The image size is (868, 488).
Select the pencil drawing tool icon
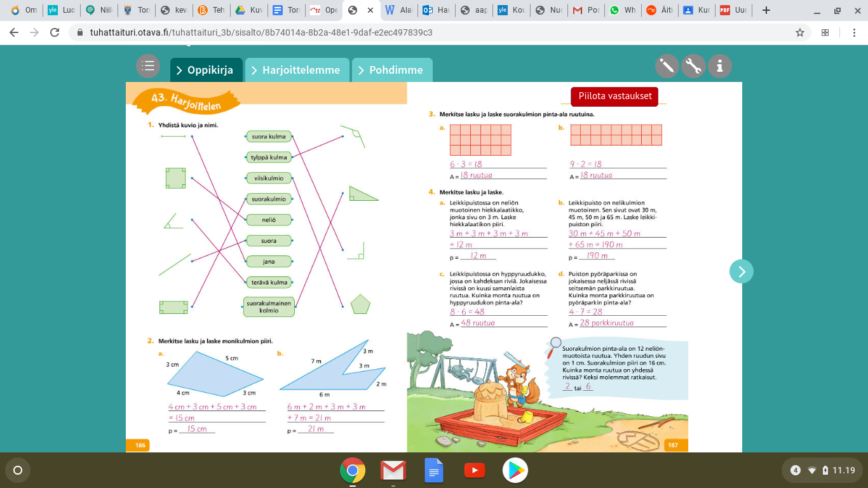click(667, 65)
